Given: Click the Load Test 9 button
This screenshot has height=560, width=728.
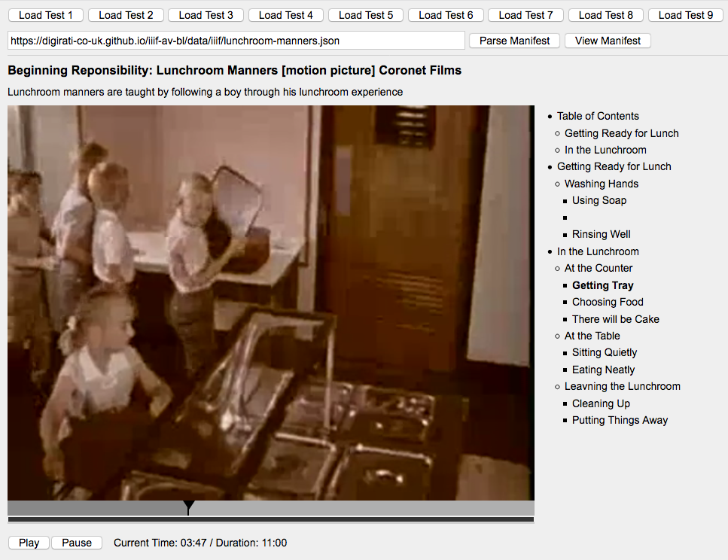Looking at the screenshot, I should pyautogui.click(x=686, y=15).
